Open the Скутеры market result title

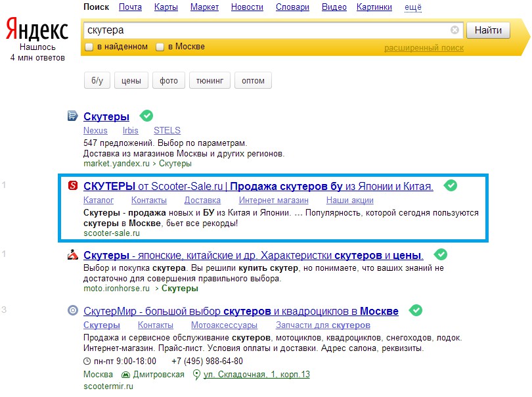click(106, 116)
